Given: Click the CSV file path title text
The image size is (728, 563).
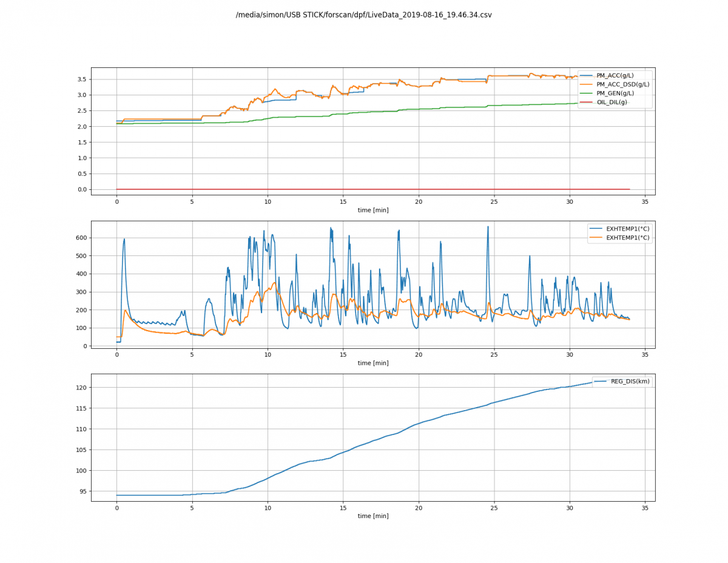Looking at the screenshot, I should pos(364,15).
